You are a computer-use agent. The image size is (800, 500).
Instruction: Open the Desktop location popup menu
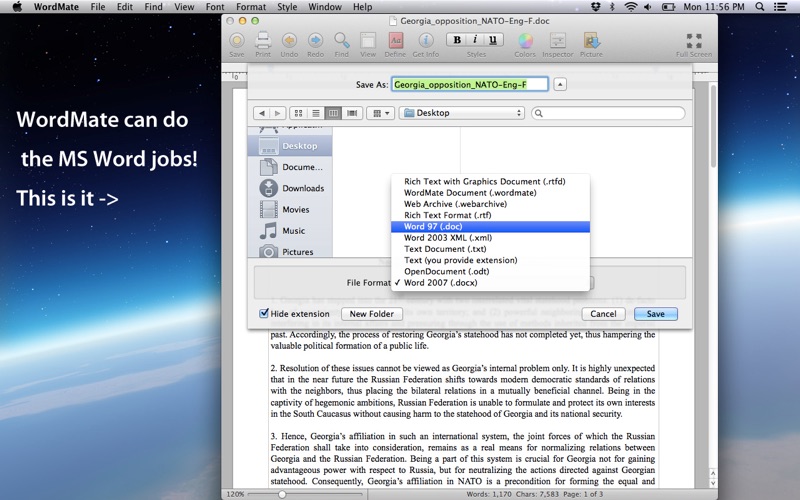[462, 113]
